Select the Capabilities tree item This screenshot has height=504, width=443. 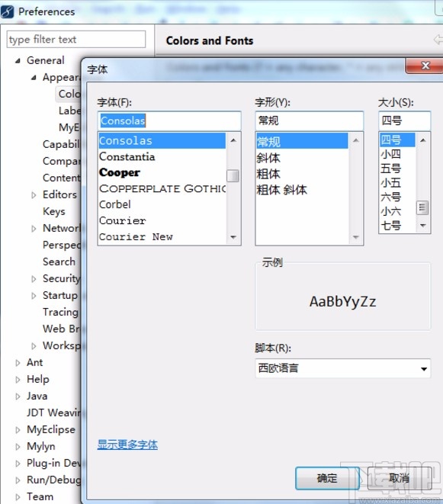[x=61, y=144]
